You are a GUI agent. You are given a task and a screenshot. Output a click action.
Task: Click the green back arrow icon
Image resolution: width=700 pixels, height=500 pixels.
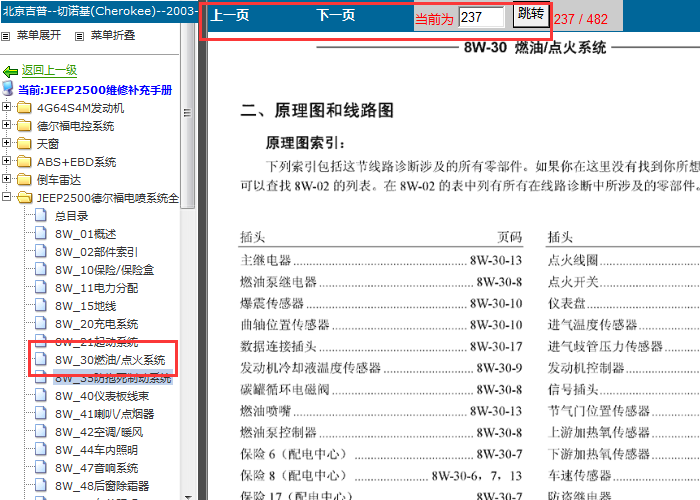(x=10, y=71)
